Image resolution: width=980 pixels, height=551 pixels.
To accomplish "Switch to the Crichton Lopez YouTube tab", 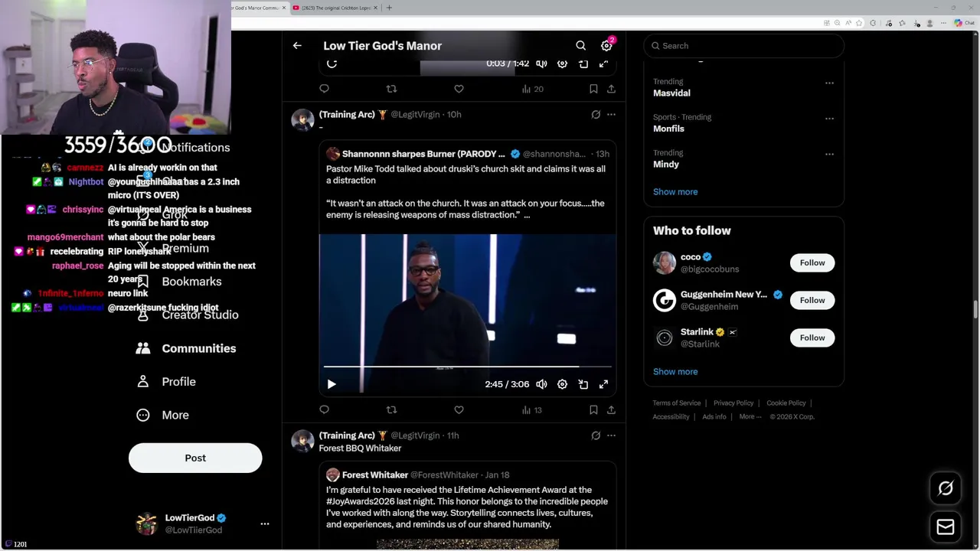I will point(335,8).
